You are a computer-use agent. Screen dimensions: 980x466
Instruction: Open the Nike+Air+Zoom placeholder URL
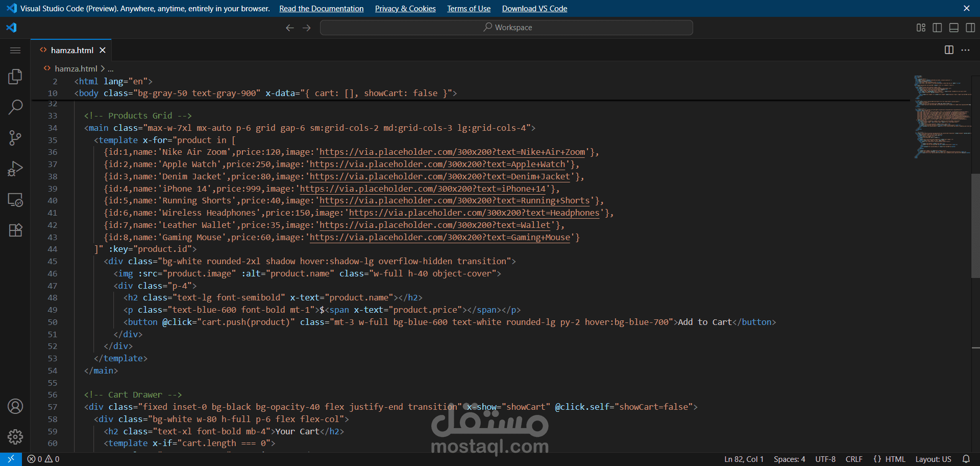tap(452, 152)
